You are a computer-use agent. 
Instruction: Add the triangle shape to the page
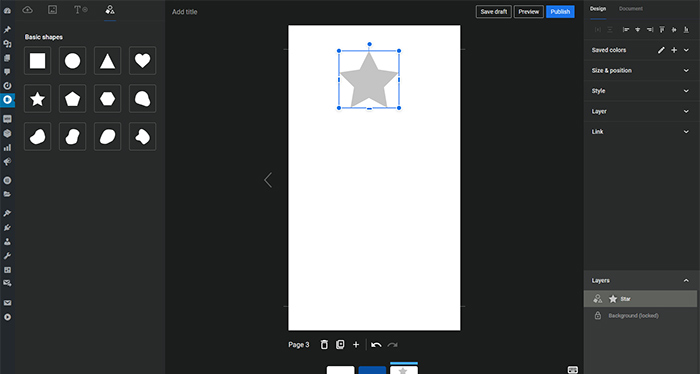pos(108,60)
